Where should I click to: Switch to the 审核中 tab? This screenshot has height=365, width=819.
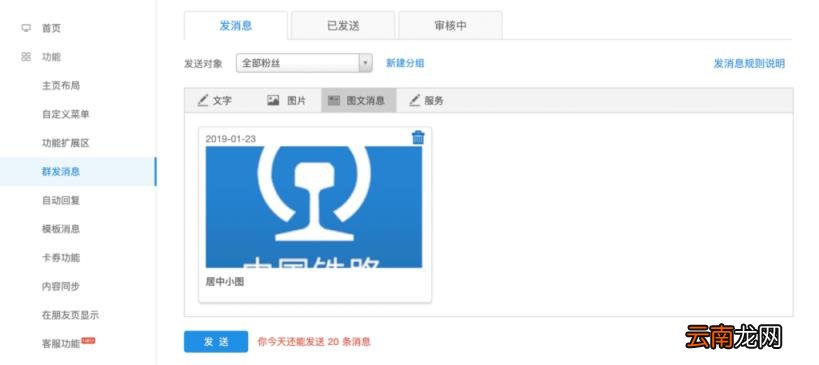[x=450, y=26]
